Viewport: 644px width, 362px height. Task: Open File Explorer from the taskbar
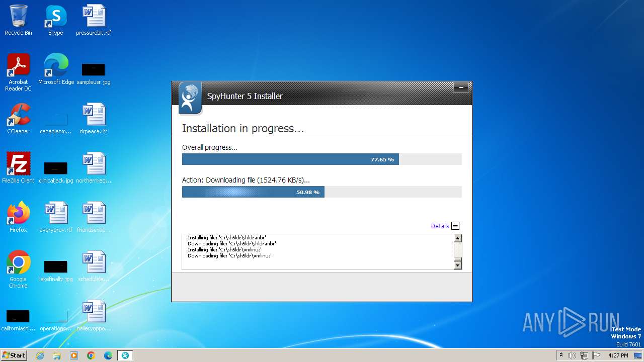click(57, 355)
